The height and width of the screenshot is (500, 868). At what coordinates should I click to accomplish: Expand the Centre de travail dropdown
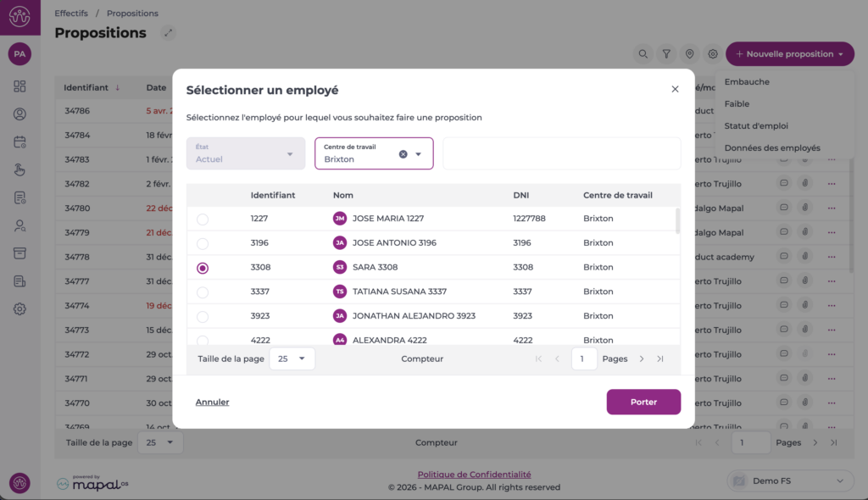(x=419, y=154)
